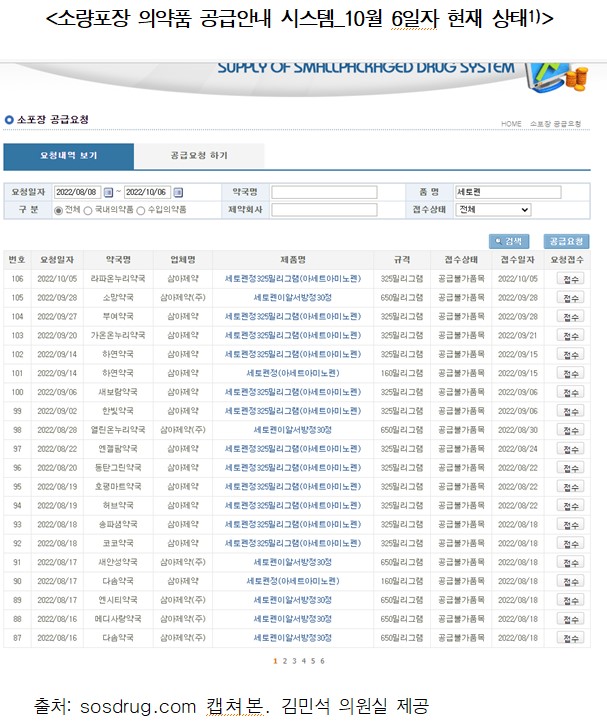Click the 품명 field containing 세토펜

point(500,192)
